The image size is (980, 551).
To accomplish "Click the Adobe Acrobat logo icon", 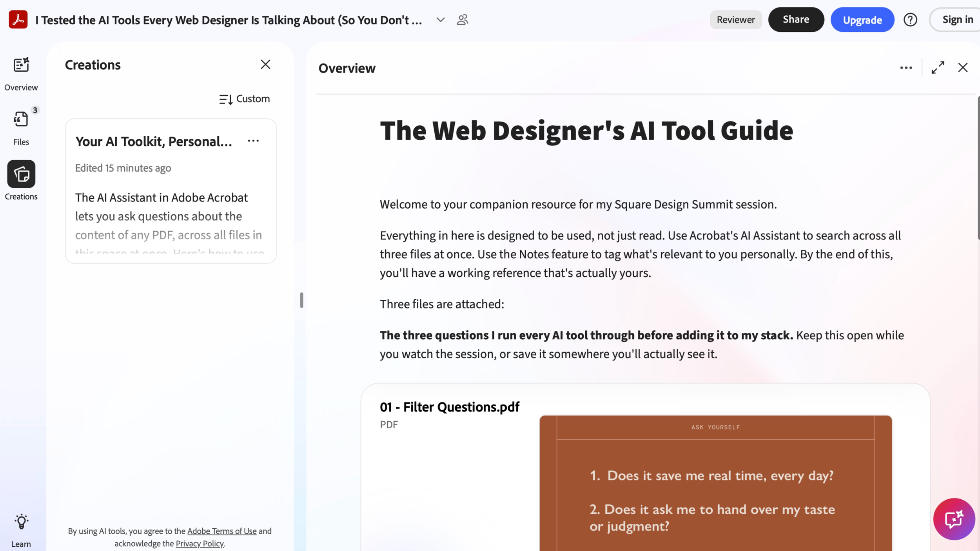I will [18, 20].
